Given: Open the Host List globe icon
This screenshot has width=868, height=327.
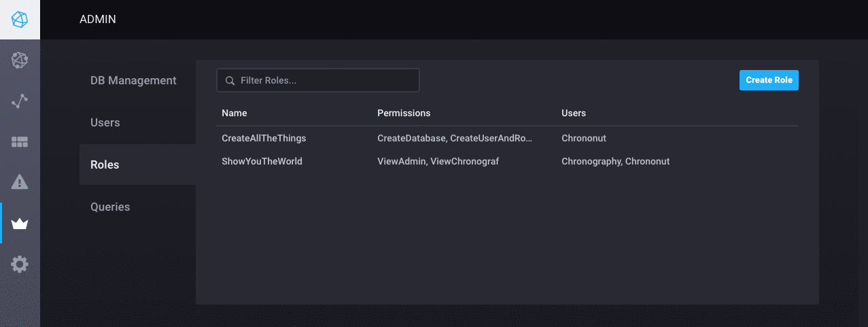Looking at the screenshot, I should pyautogui.click(x=20, y=61).
